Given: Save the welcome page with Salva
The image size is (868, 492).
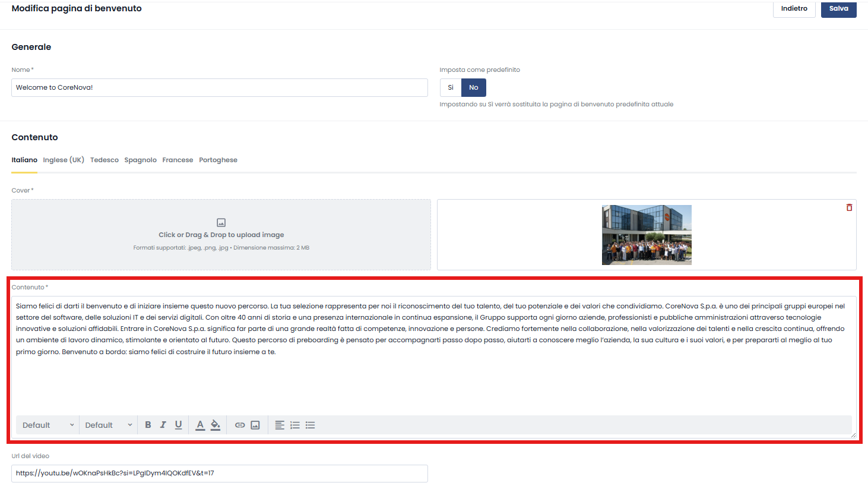Looking at the screenshot, I should pos(839,8).
